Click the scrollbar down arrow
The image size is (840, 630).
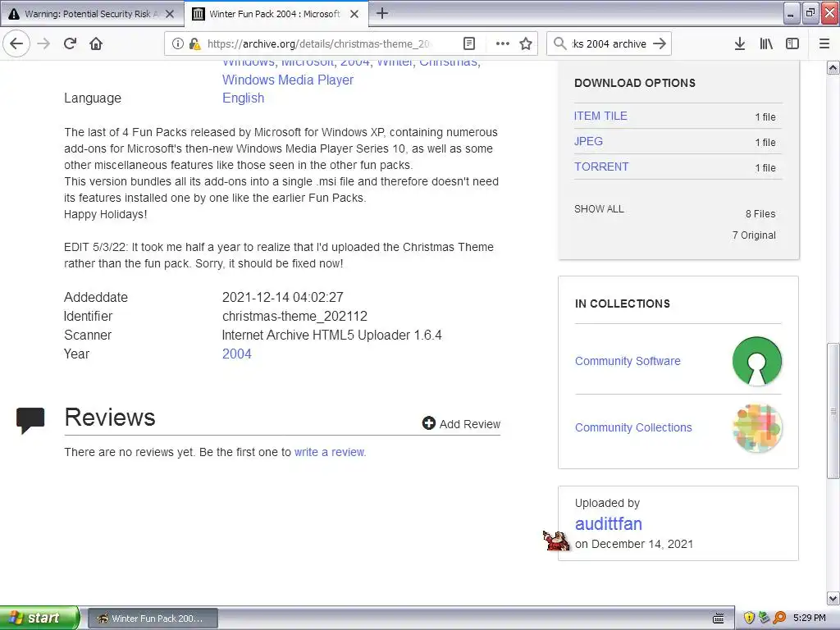(x=833, y=598)
